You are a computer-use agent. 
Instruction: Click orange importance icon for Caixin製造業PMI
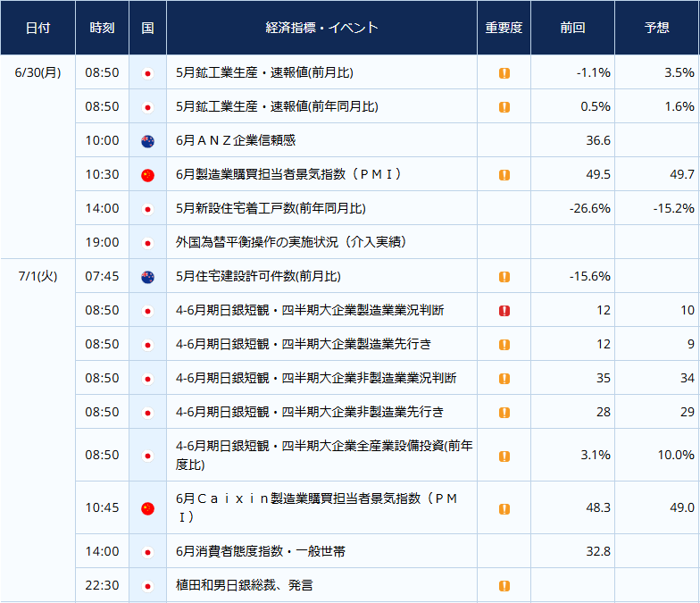(x=504, y=509)
